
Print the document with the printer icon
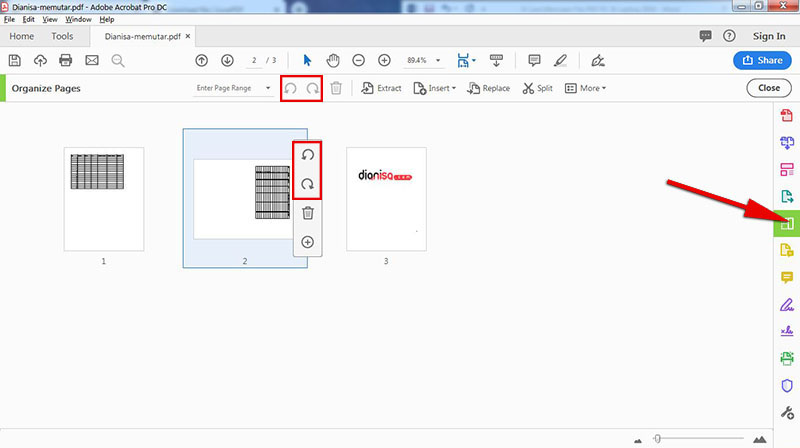[65, 61]
